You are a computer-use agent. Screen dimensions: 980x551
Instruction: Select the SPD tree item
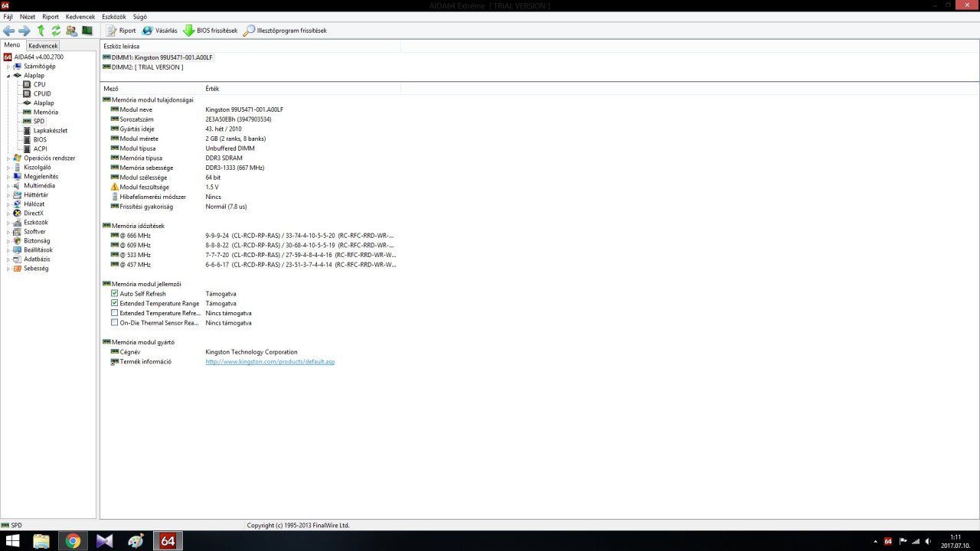[39, 122]
